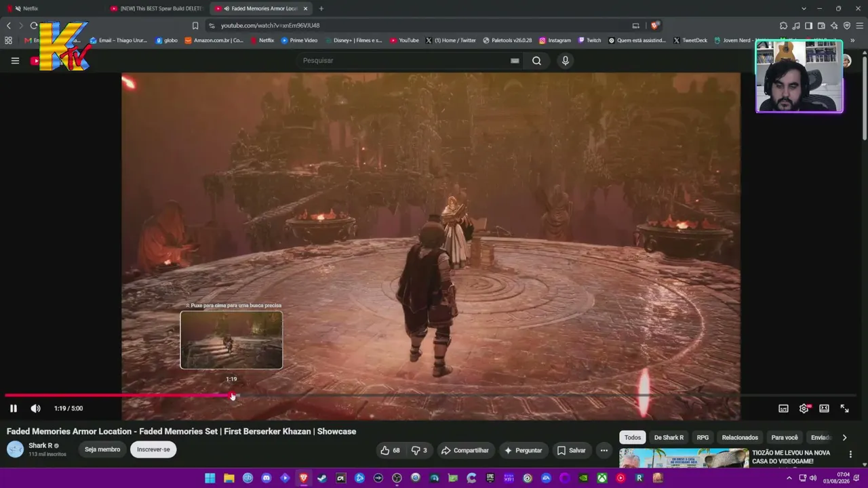Show hidden bookmarks with the double chevron
This screenshot has height=488, width=868.
[x=852, y=41]
